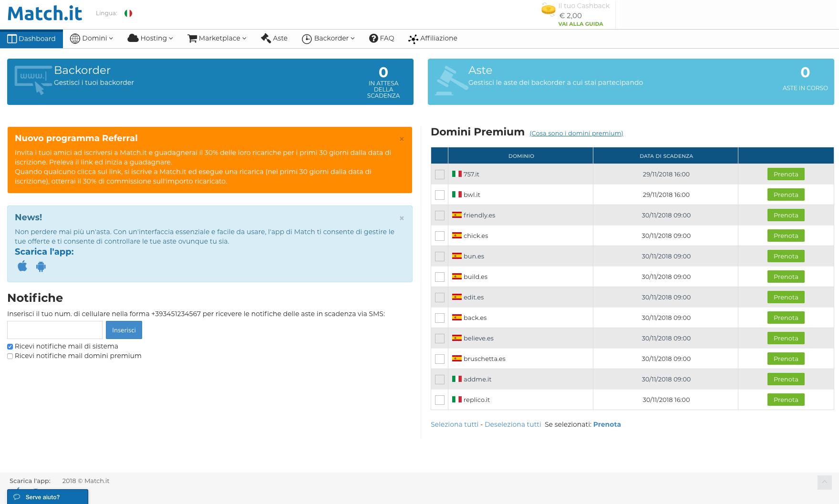Expand the Marketplace dropdown menu
839x504 pixels.
click(x=217, y=39)
